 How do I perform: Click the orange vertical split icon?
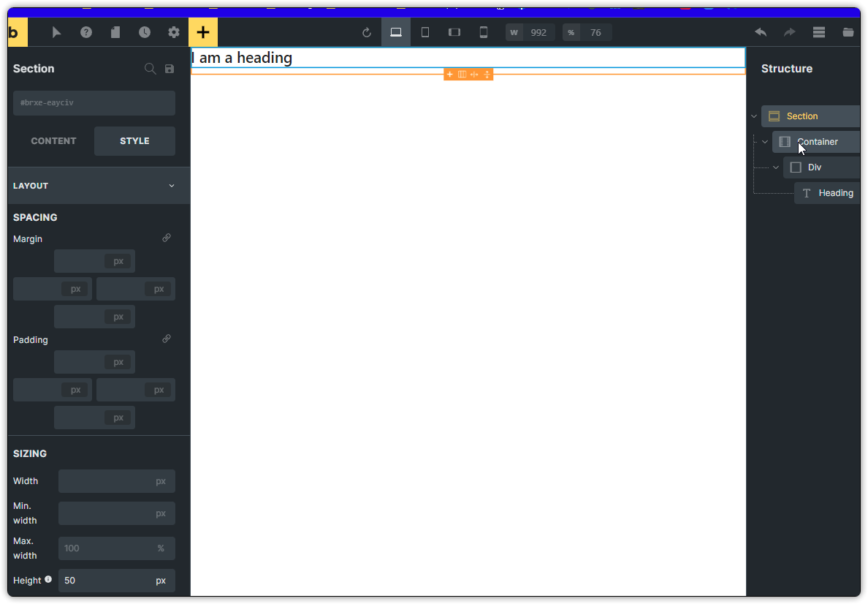487,75
